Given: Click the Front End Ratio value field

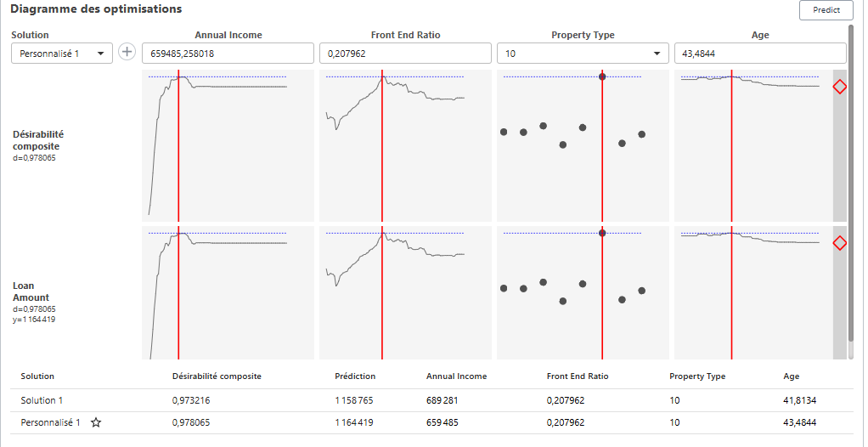Looking at the screenshot, I should (405, 54).
